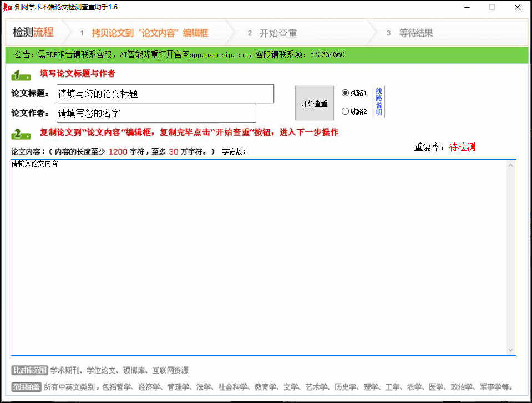Click the green announcement banner
532x403 pixels.
click(x=267, y=54)
